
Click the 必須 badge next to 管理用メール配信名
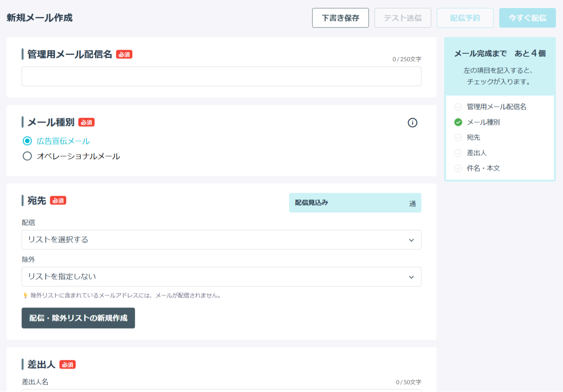point(124,54)
